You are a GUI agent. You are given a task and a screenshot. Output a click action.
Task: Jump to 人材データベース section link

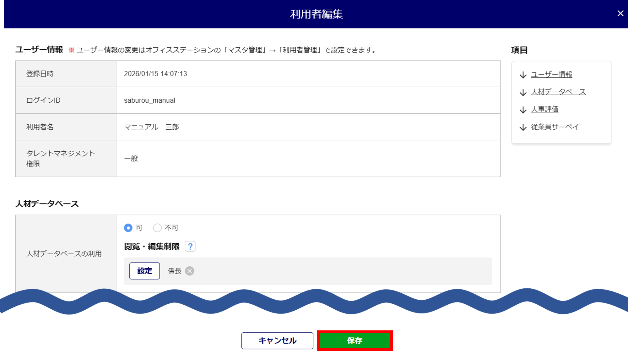click(x=558, y=92)
